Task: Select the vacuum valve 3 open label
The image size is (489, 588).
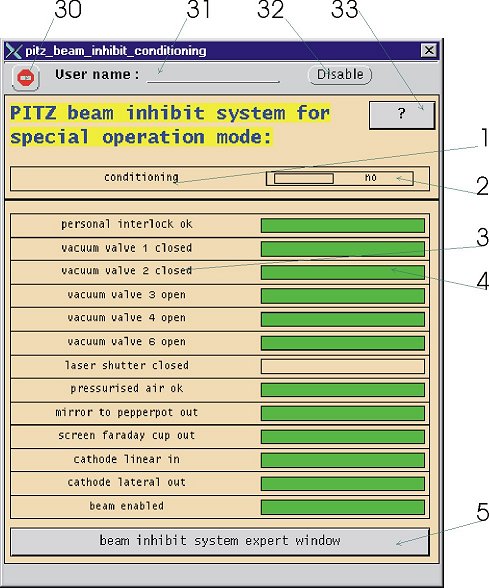Action: tap(127, 295)
